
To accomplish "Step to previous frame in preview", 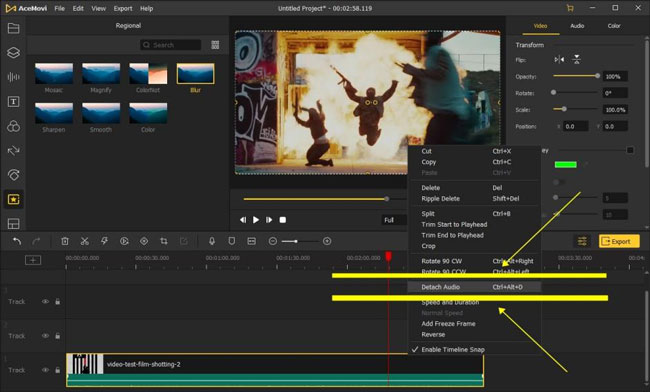I will click(243, 220).
